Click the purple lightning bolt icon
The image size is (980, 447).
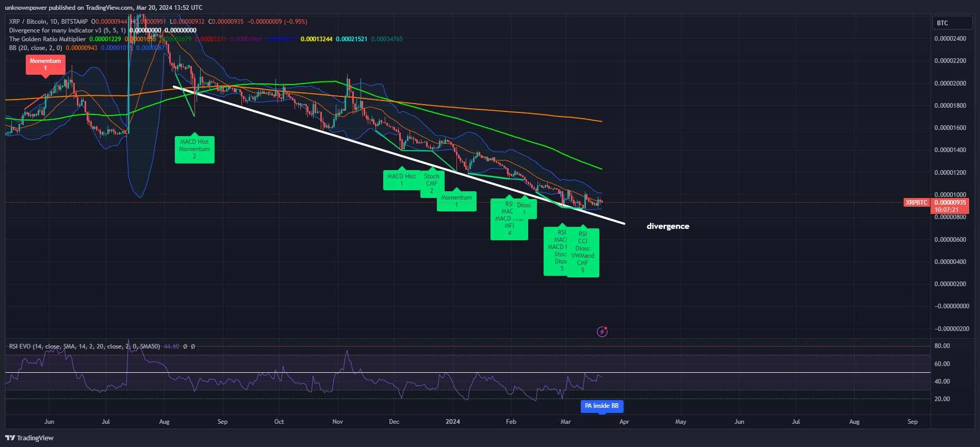(602, 332)
